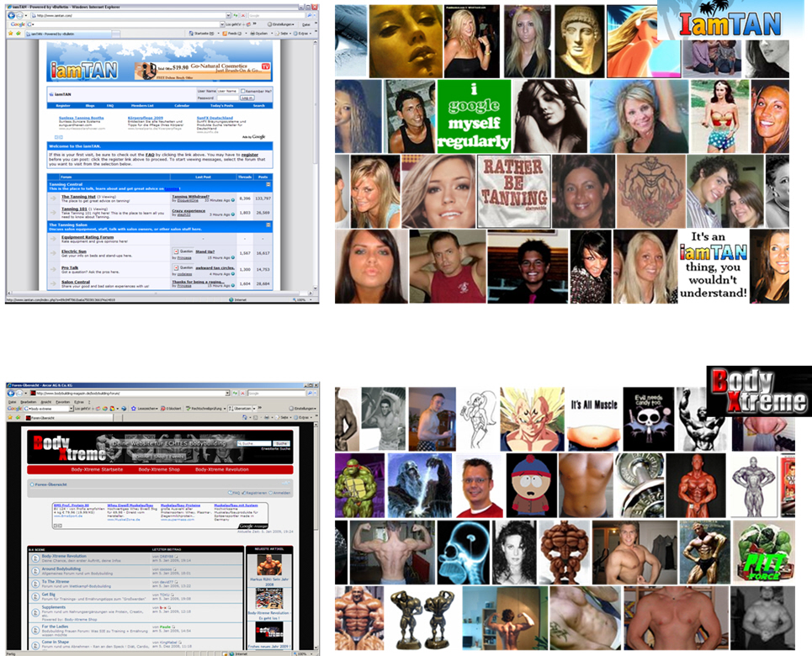Click Body-Xtreme Shop in red nav bar

[159, 469]
